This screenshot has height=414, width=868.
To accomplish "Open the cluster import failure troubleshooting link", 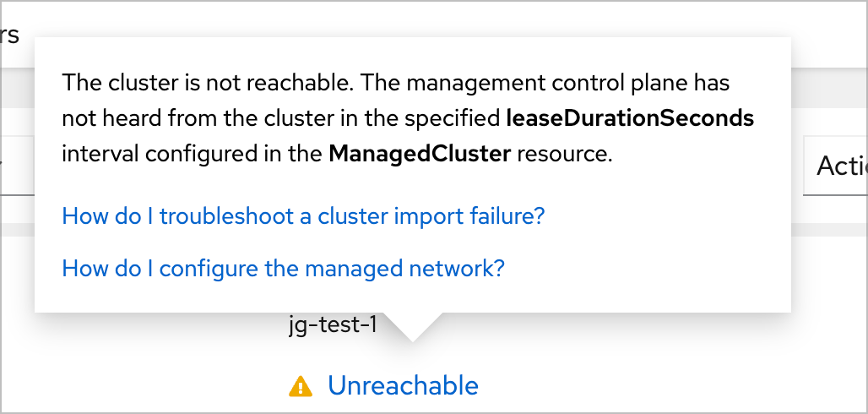I will [x=303, y=216].
